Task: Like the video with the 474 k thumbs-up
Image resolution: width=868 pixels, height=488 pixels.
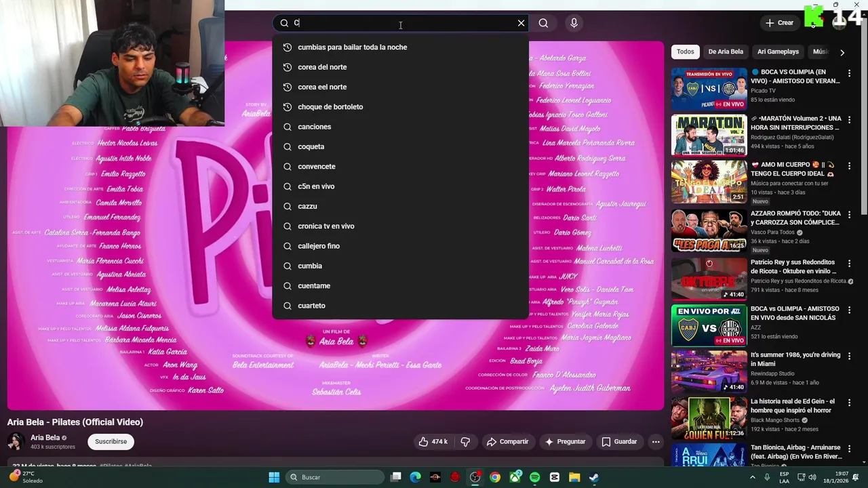Action: (x=433, y=441)
